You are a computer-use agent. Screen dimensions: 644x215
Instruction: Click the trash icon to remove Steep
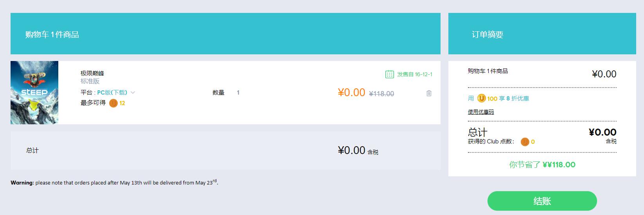point(429,93)
